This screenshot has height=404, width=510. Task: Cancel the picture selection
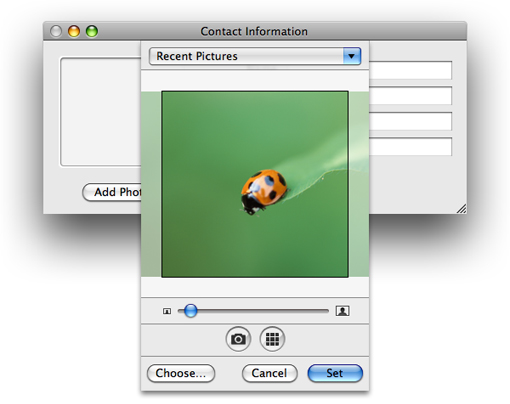pyautogui.click(x=269, y=373)
